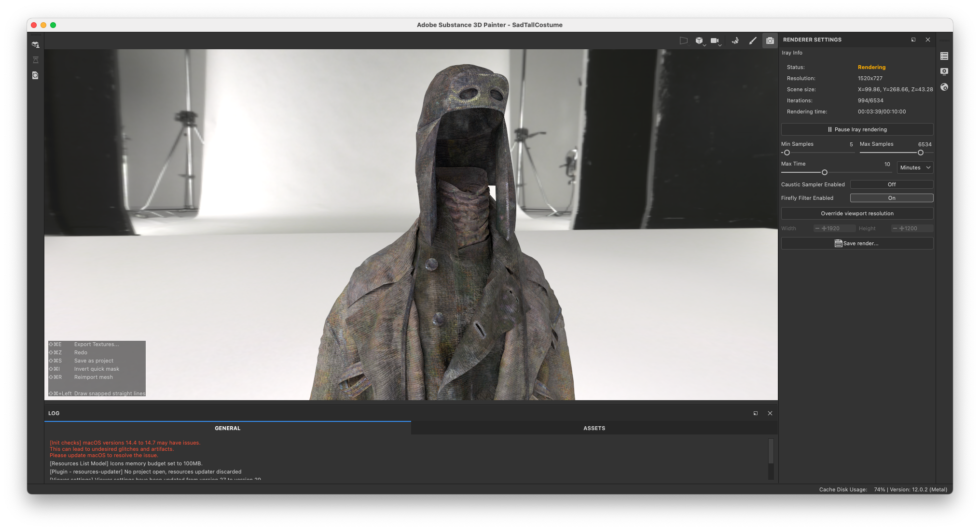This screenshot has width=980, height=530.
Task: Open the Display Settings monitor icon
Action: (944, 71)
